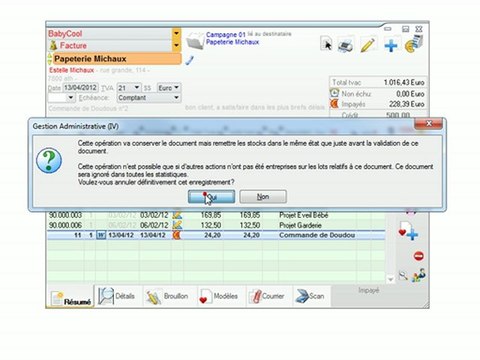480x360 pixels.
Task: Click the clock icon next to Non échu
Action: click(x=334, y=93)
